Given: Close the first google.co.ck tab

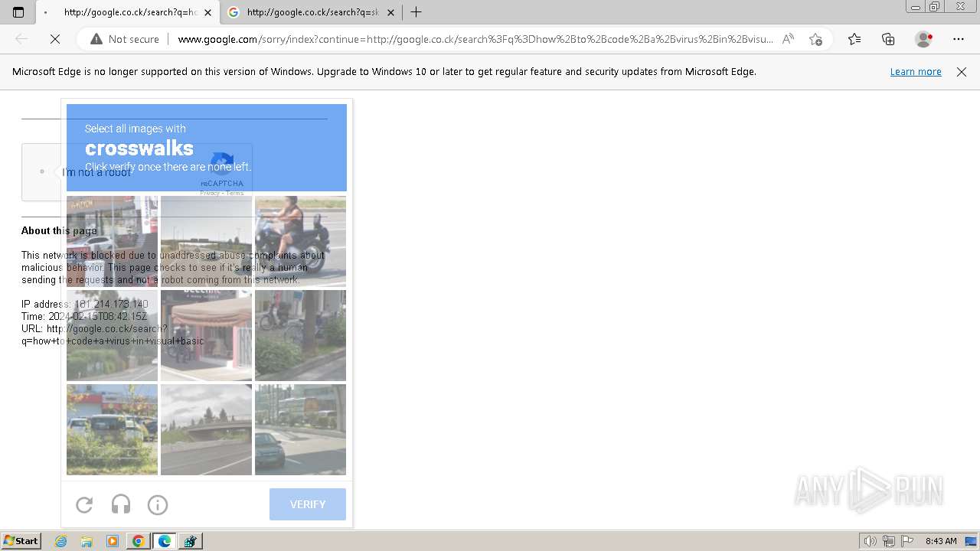Looking at the screenshot, I should coord(207,12).
